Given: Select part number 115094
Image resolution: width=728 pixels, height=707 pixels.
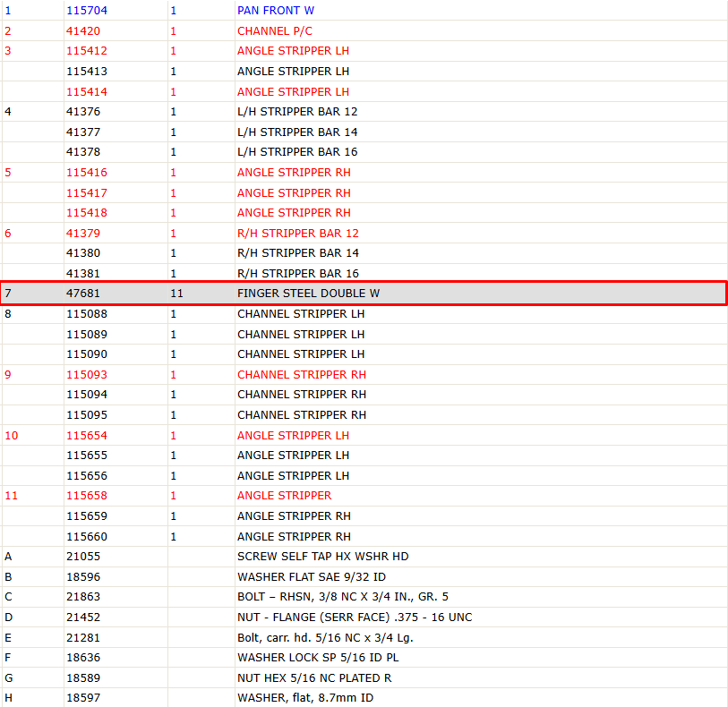Looking at the screenshot, I should coord(87,395).
